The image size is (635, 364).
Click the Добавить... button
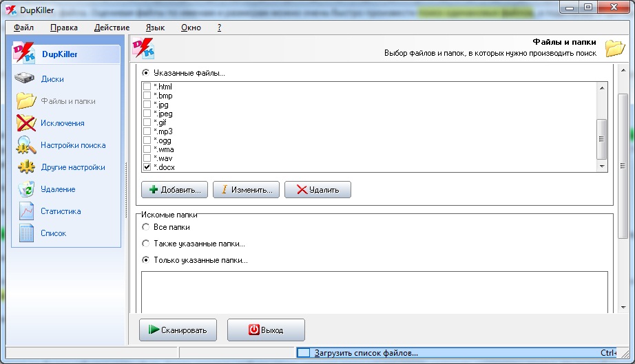[174, 190]
